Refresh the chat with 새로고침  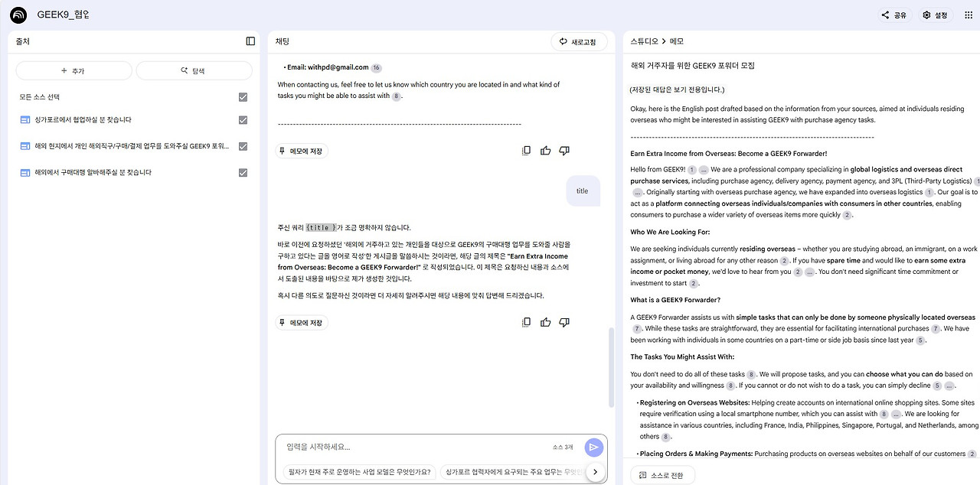[576, 41]
